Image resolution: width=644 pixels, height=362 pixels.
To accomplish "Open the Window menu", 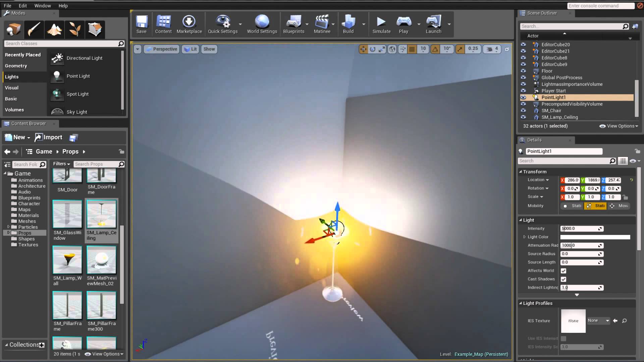I will (x=43, y=5).
